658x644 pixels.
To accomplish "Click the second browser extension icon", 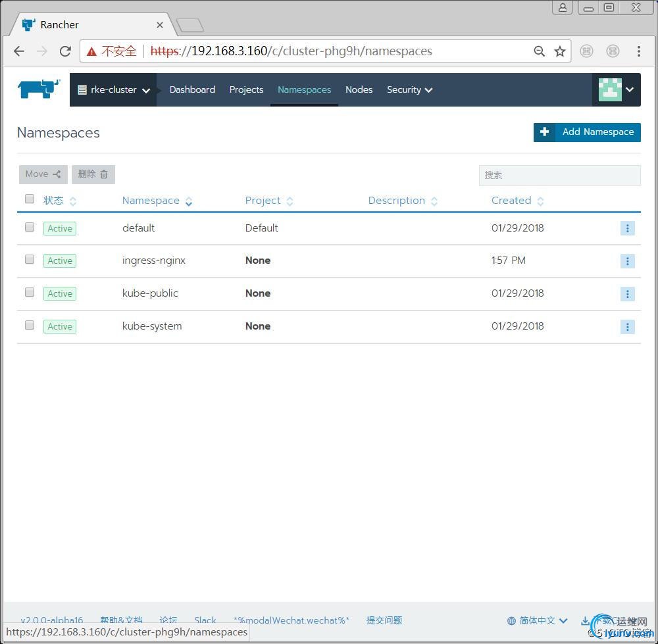I will (x=613, y=51).
